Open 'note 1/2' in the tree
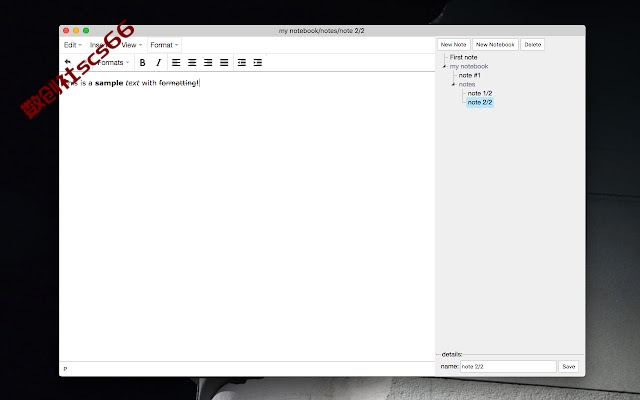The height and width of the screenshot is (400, 640). (x=480, y=93)
